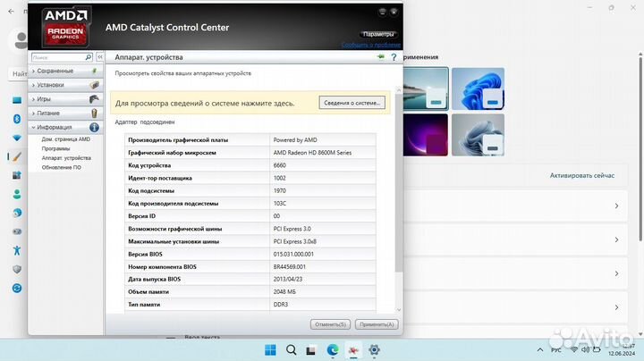Collapse the Catalyst navigation panel
This screenshot has width=644, height=361.
[x=100, y=57]
